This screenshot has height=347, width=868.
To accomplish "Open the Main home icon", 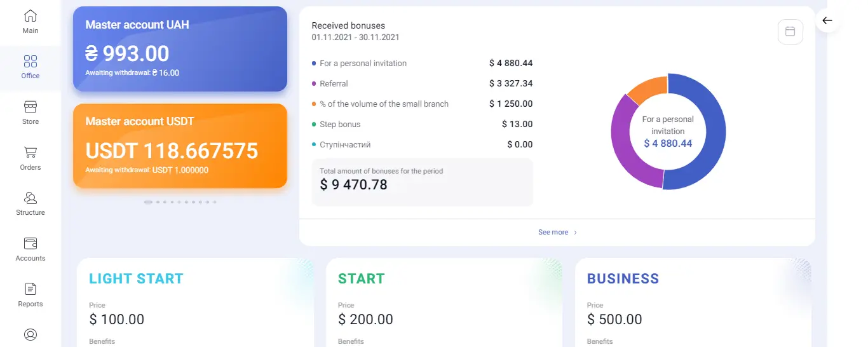I will (x=31, y=16).
